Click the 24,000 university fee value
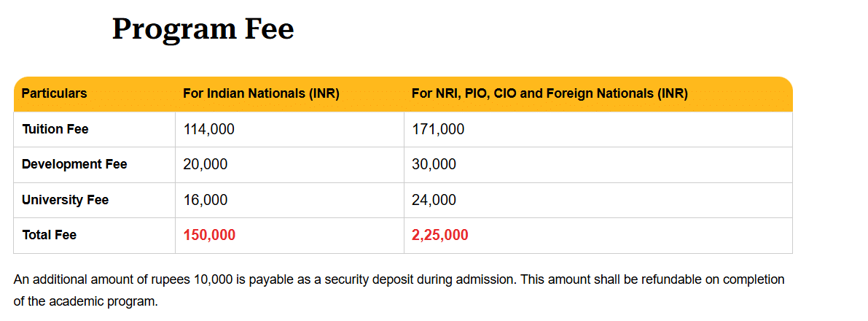Image resolution: width=868 pixels, height=321 pixels. point(434,200)
